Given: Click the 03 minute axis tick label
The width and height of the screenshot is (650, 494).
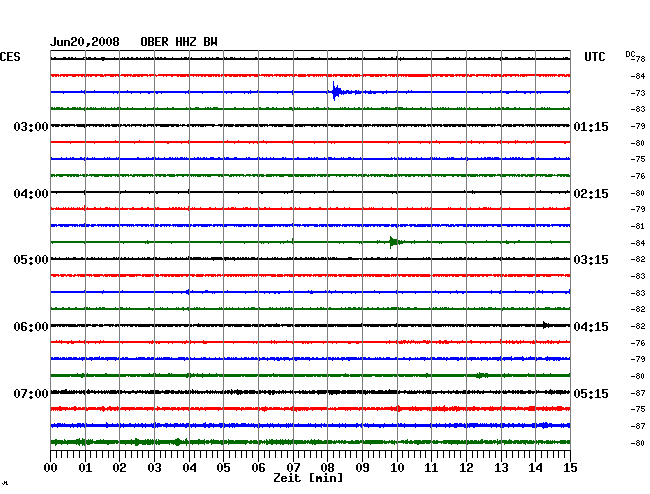Looking at the screenshot, I should click(154, 467).
